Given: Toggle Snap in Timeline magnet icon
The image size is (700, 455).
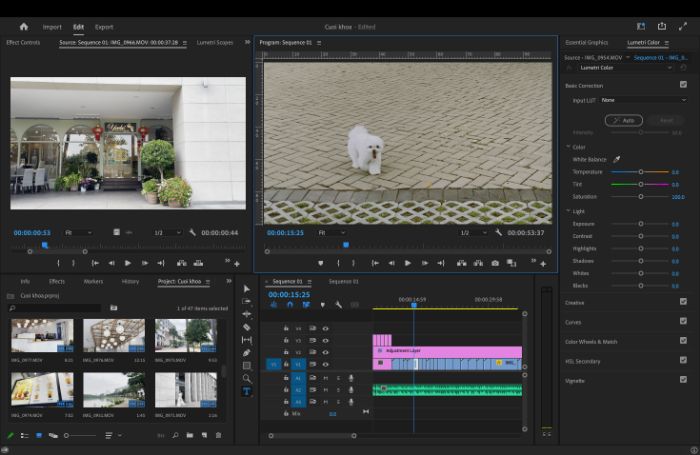Looking at the screenshot, I should (x=290, y=305).
